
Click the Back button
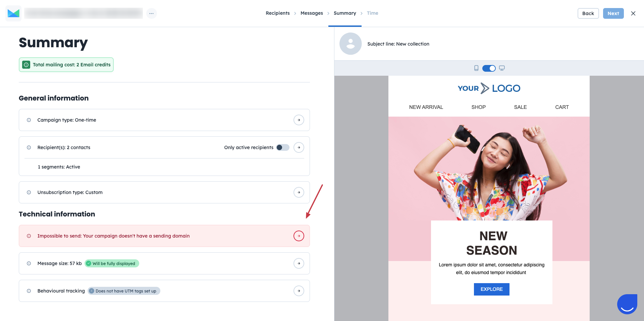[x=588, y=13]
